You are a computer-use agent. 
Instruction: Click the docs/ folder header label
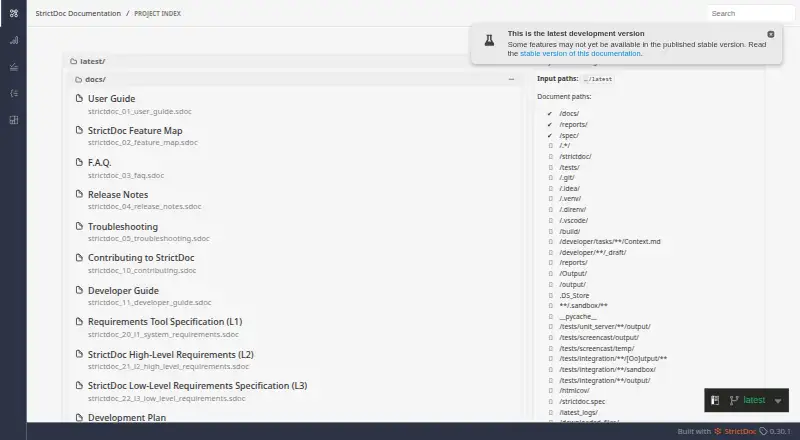tap(95, 80)
